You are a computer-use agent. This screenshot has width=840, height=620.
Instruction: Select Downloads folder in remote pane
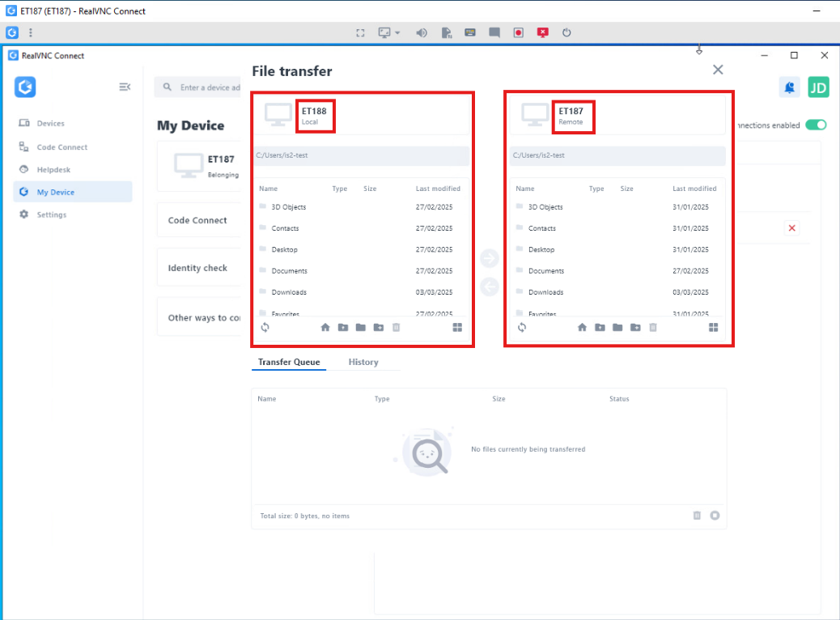click(617, 292)
